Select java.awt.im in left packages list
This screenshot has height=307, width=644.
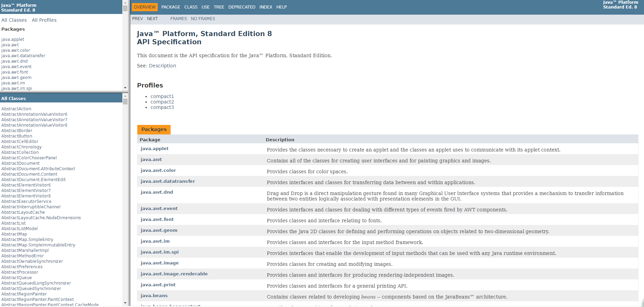point(13,83)
